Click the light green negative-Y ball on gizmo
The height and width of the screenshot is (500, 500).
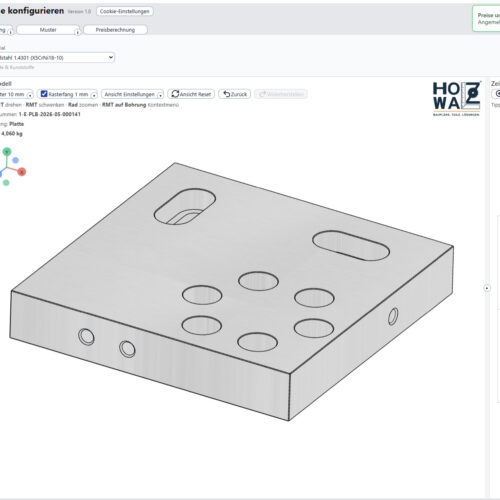[x=6, y=183]
